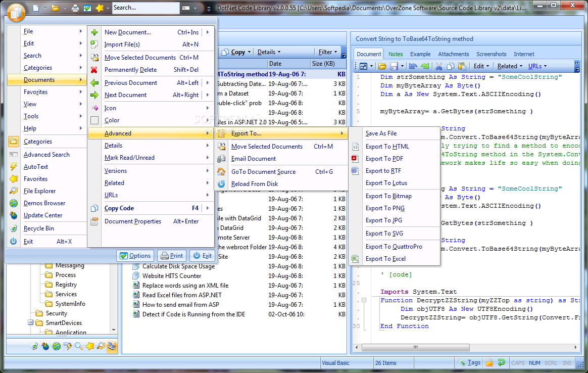The height and width of the screenshot is (373, 588).
Task: Click the Exit button in menu footer
Action: pyautogui.click(x=203, y=256)
